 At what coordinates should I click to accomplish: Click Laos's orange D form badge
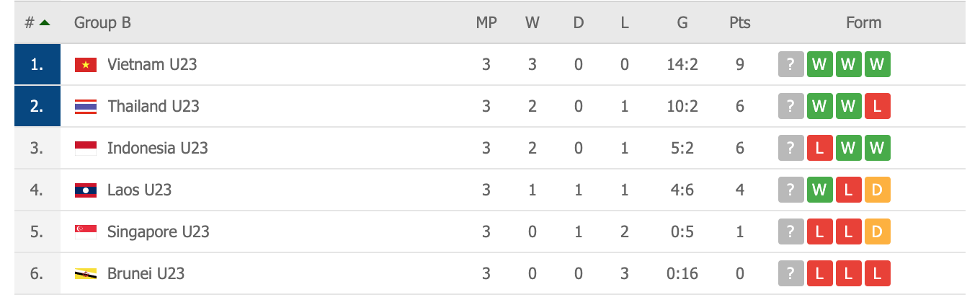[877, 190]
